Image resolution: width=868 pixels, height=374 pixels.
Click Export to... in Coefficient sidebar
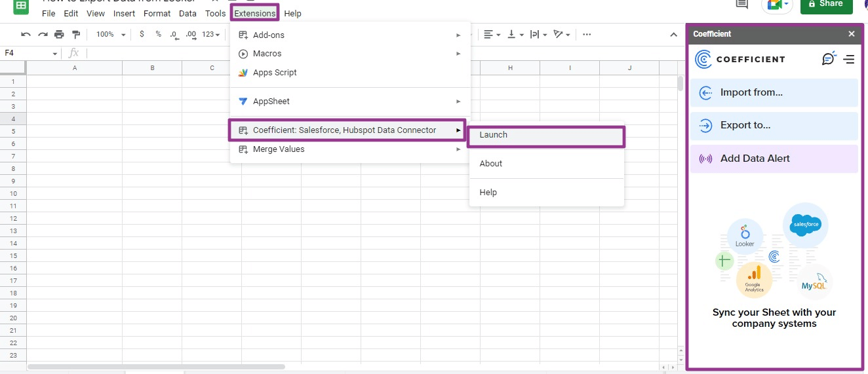[774, 125]
